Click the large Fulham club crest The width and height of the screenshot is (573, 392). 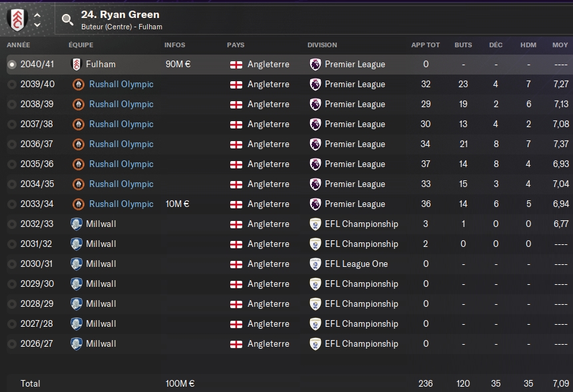(17, 19)
